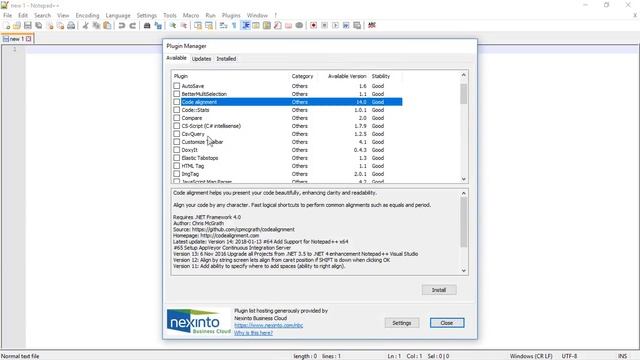Click the Replace toolbar icon

[158, 26]
